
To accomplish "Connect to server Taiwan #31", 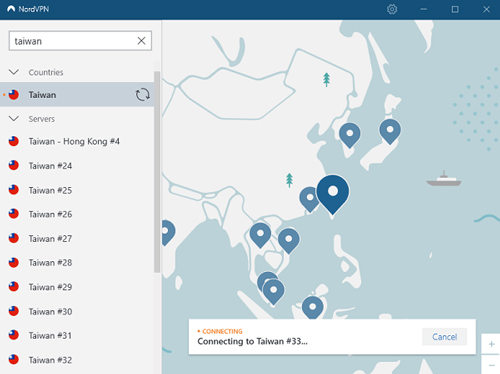I will pyautogui.click(x=77, y=335).
